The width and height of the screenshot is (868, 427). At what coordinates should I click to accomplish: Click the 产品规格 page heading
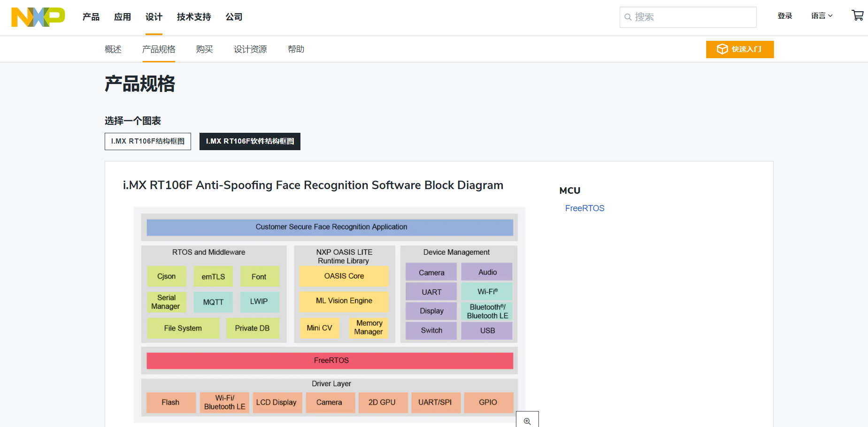click(x=140, y=84)
